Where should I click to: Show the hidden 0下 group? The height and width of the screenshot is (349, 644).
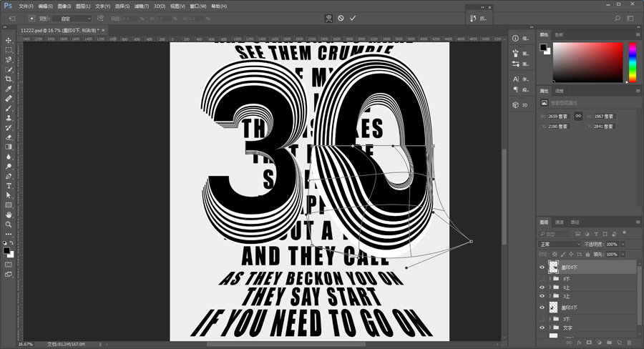(542, 279)
